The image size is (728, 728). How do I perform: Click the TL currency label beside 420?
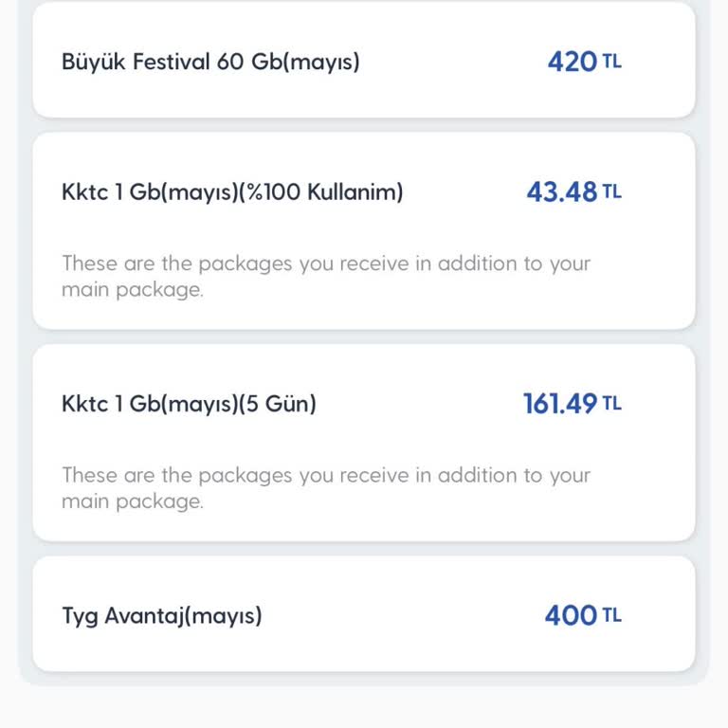612,62
